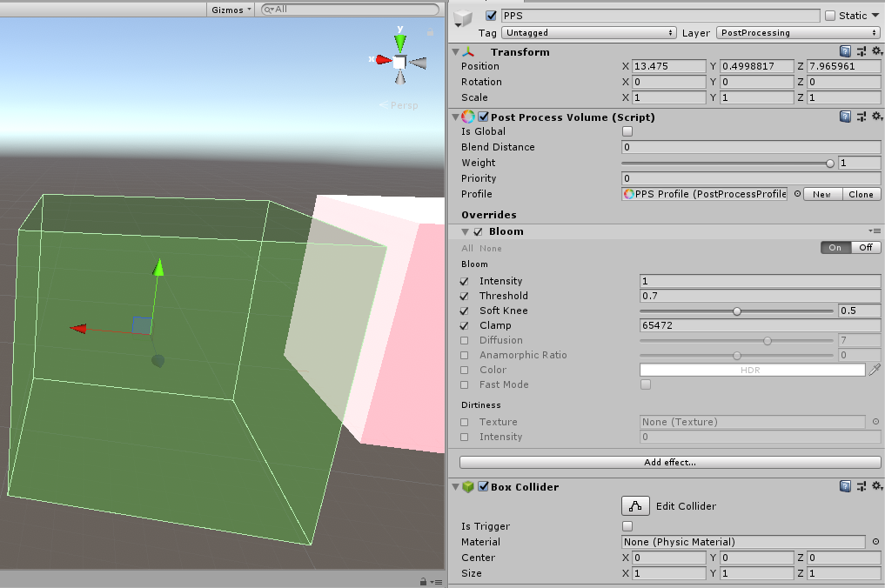Screen dimensions: 885x588
Task: Open the Layer dropdown showing PostProcessing
Action: coord(798,31)
